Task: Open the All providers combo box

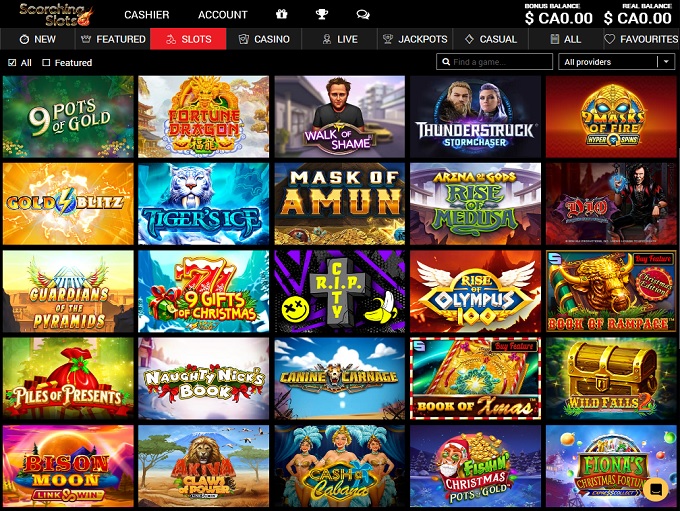Action: pyautogui.click(x=617, y=62)
